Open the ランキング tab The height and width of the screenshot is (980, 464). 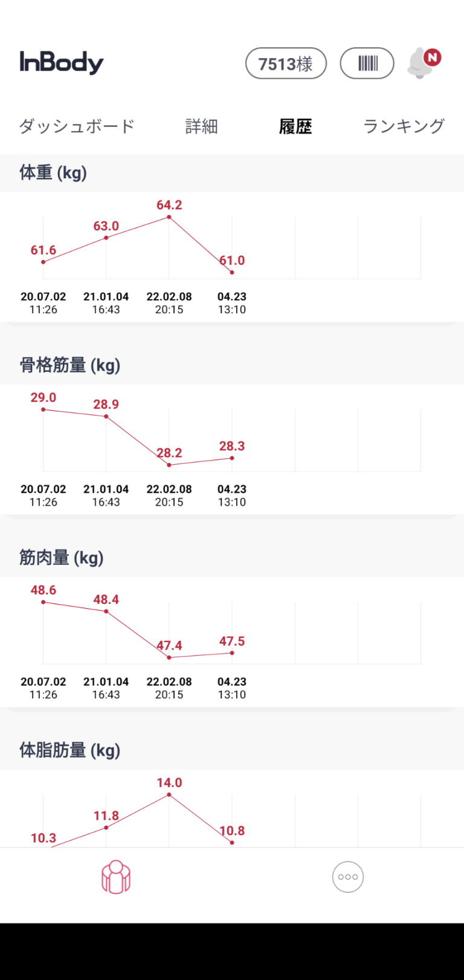(x=404, y=126)
